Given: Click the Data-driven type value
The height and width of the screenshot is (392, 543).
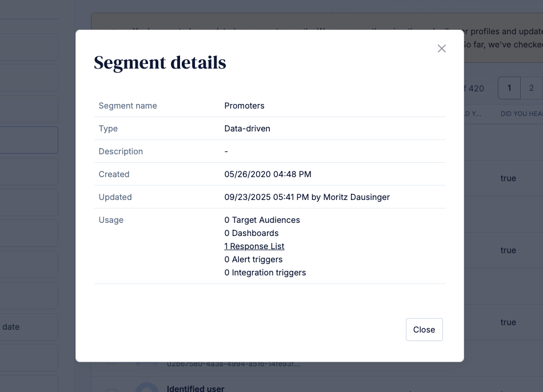Looking at the screenshot, I should tap(247, 129).
